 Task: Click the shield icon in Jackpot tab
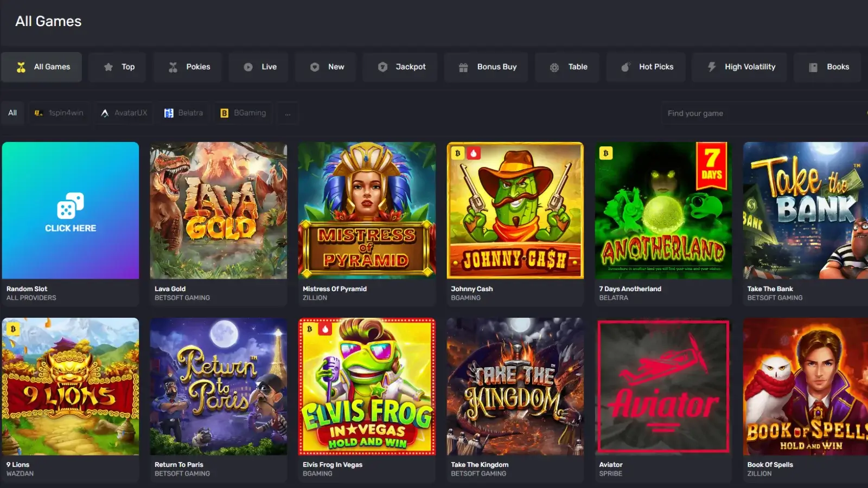point(382,67)
